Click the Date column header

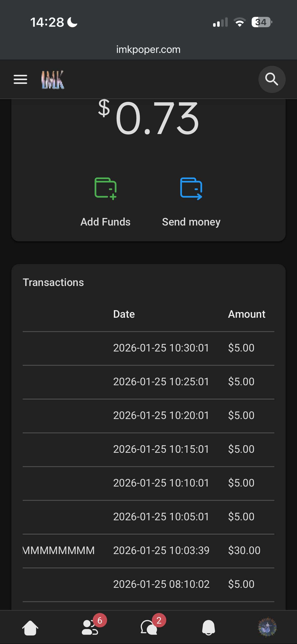tap(124, 314)
